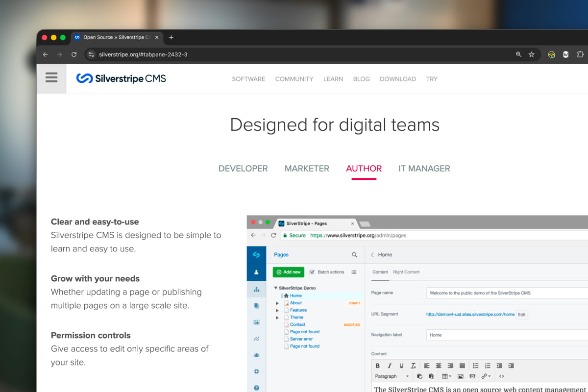Open the Right Content tab in CMS
The image size is (588, 392).
pos(406,272)
